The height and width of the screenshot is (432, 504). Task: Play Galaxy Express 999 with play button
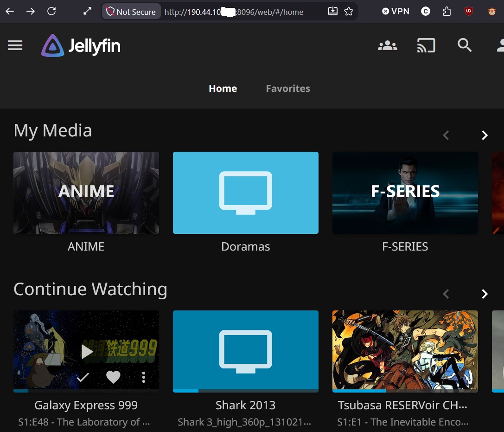tap(87, 351)
